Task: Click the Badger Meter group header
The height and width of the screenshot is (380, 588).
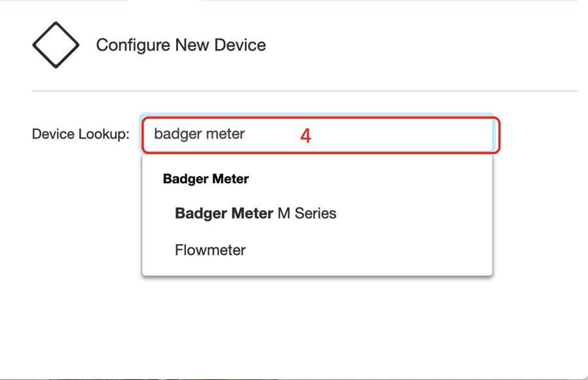Action: (x=206, y=179)
